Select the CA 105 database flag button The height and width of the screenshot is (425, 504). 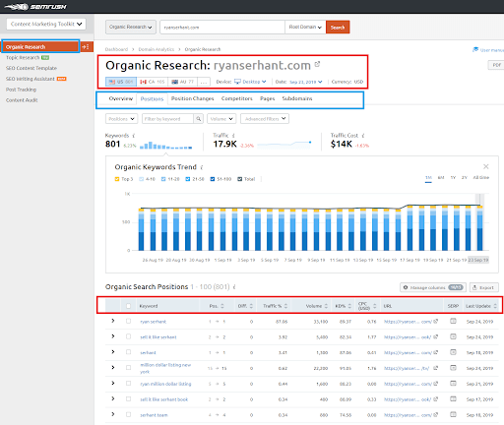[x=153, y=82]
